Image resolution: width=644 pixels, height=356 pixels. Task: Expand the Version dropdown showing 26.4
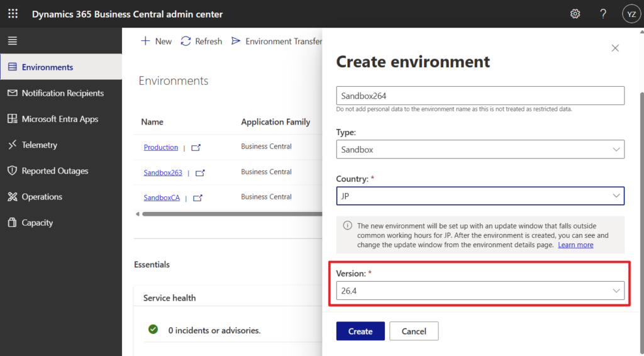[x=480, y=291]
